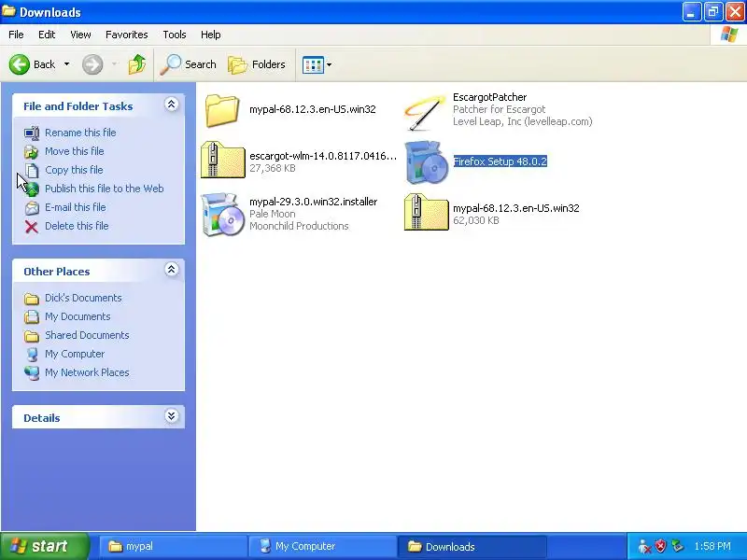Click the My Computer icon in sidebar
The image size is (747, 560).
tap(32, 355)
